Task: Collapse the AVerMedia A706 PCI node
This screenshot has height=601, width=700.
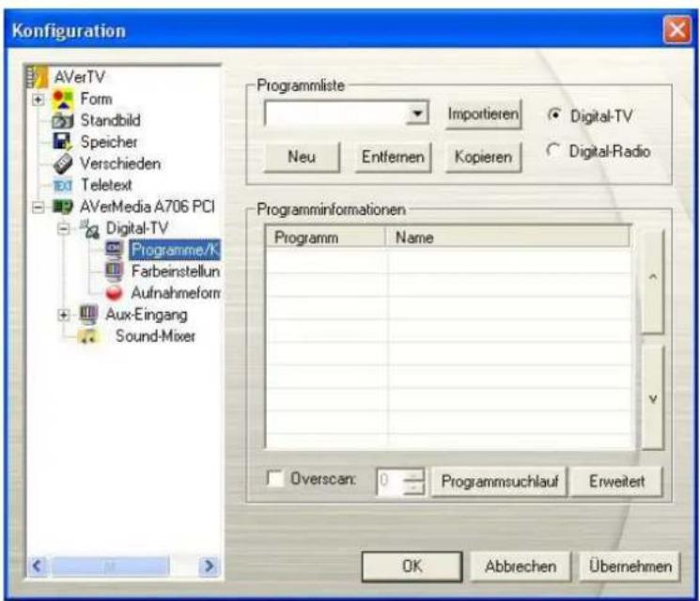Action: [39, 207]
